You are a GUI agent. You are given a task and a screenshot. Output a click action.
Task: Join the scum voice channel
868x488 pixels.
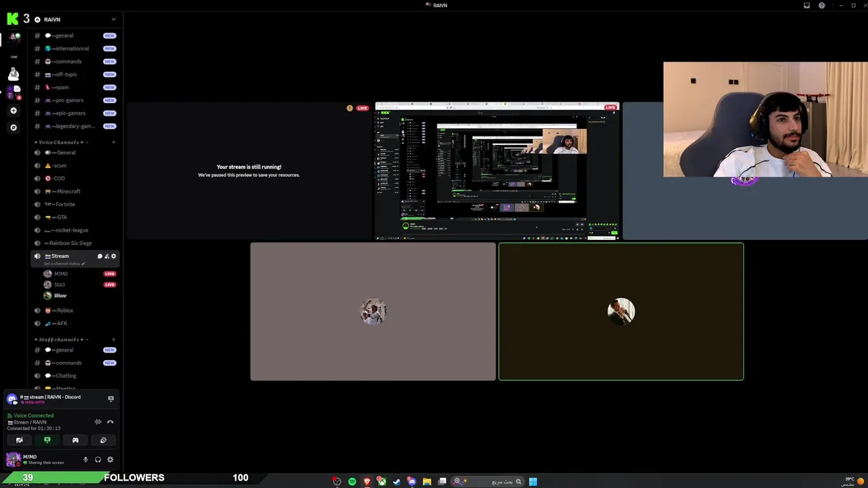pos(75,165)
